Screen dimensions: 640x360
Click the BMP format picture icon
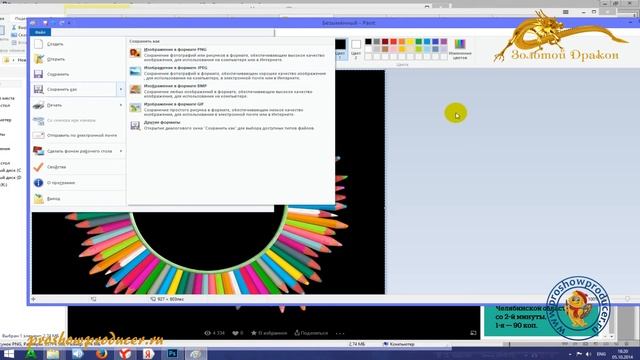click(135, 89)
